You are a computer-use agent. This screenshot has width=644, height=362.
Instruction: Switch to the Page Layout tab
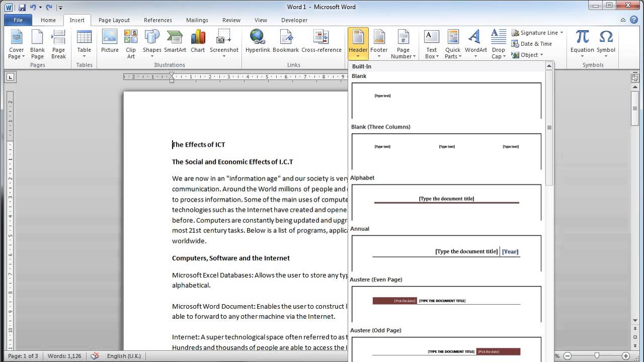click(114, 20)
